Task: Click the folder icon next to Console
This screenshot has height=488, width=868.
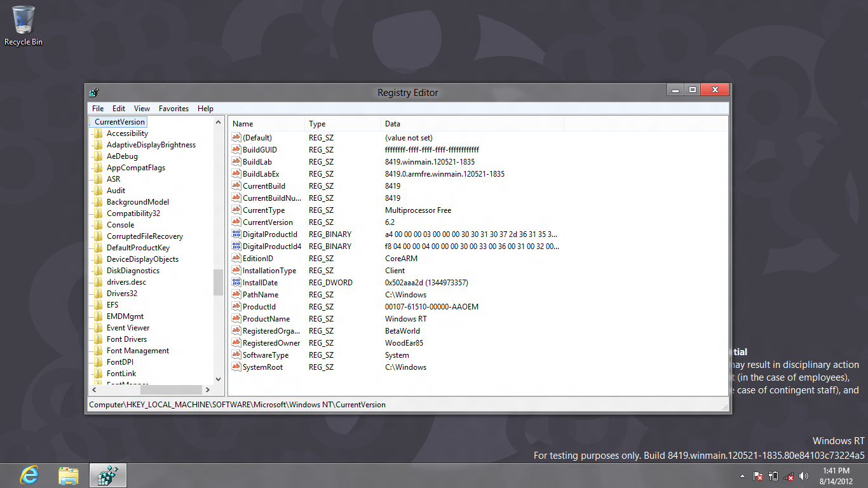Action: [x=98, y=225]
